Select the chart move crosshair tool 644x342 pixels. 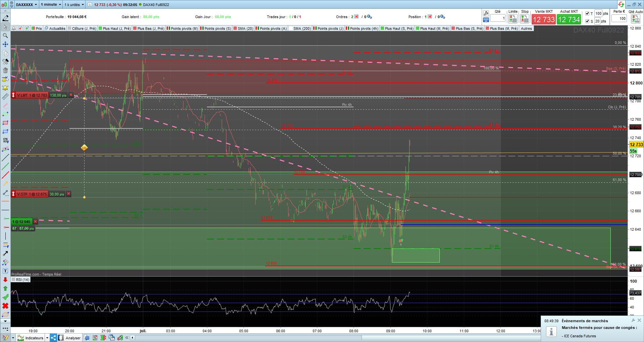[x=5, y=44]
